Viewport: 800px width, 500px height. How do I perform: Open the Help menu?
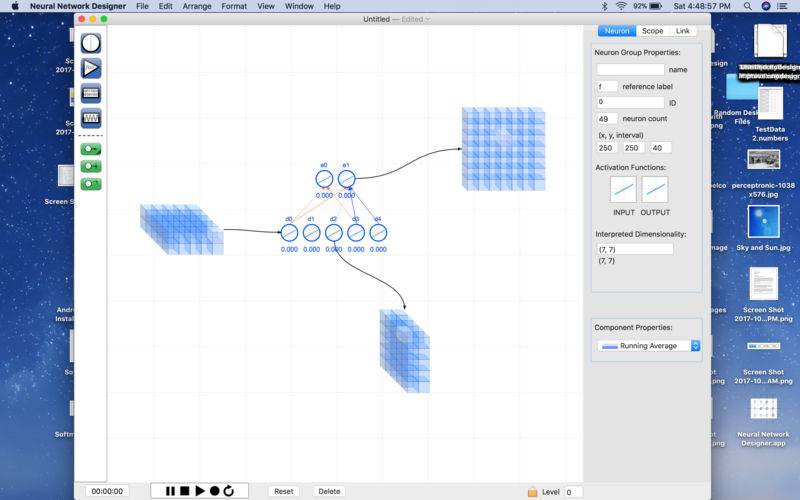point(332,6)
